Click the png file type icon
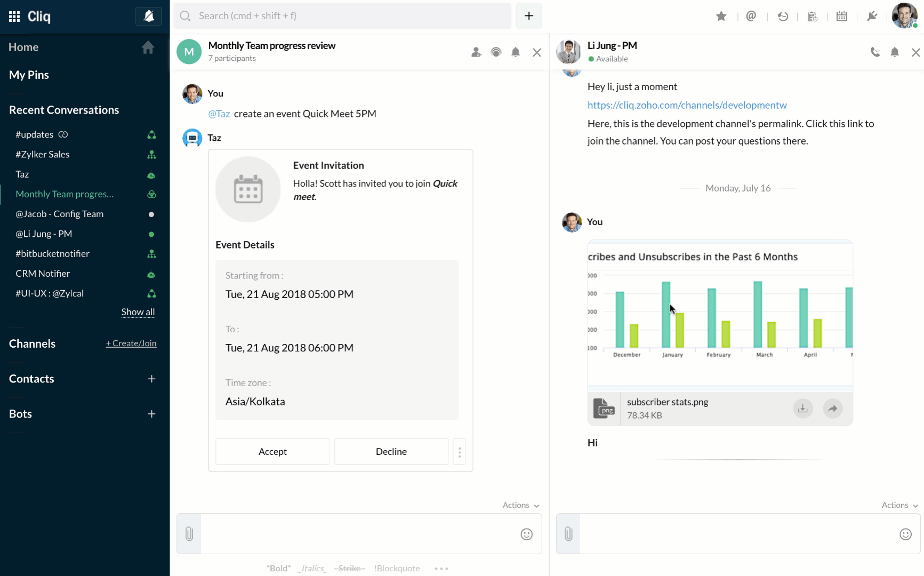This screenshot has height=576, width=924. coord(604,409)
